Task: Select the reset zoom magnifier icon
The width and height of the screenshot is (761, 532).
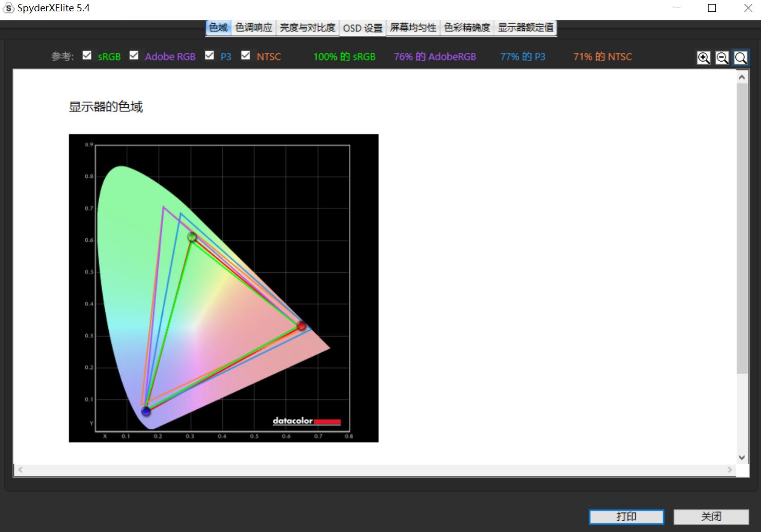Action: pos(740,58)
